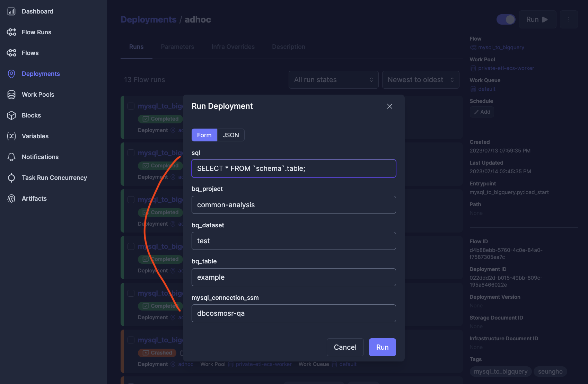Click the Notifications bell icon
The image size is (588, 384).
pyautogui.click(x=11, y=157)
